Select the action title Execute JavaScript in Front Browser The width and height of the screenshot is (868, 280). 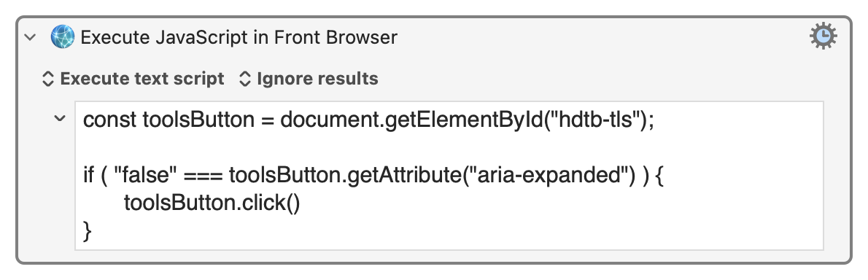tap(239, 37)
